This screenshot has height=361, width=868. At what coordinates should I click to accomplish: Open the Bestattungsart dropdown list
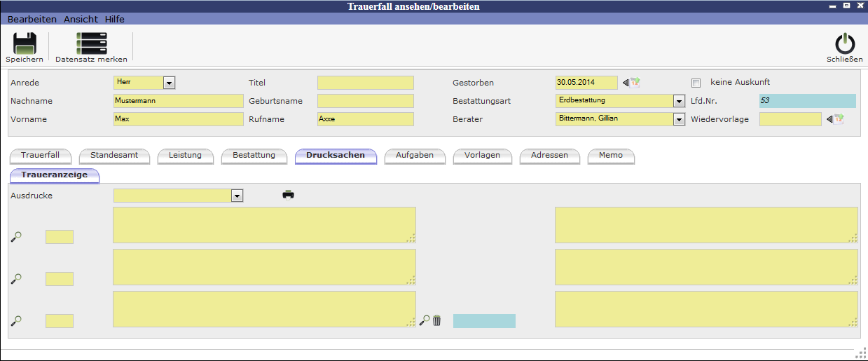coord(678,101)
